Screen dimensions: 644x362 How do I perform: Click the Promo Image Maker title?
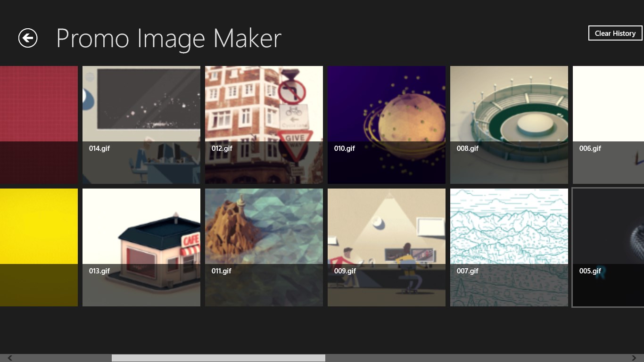pos(168,38)
